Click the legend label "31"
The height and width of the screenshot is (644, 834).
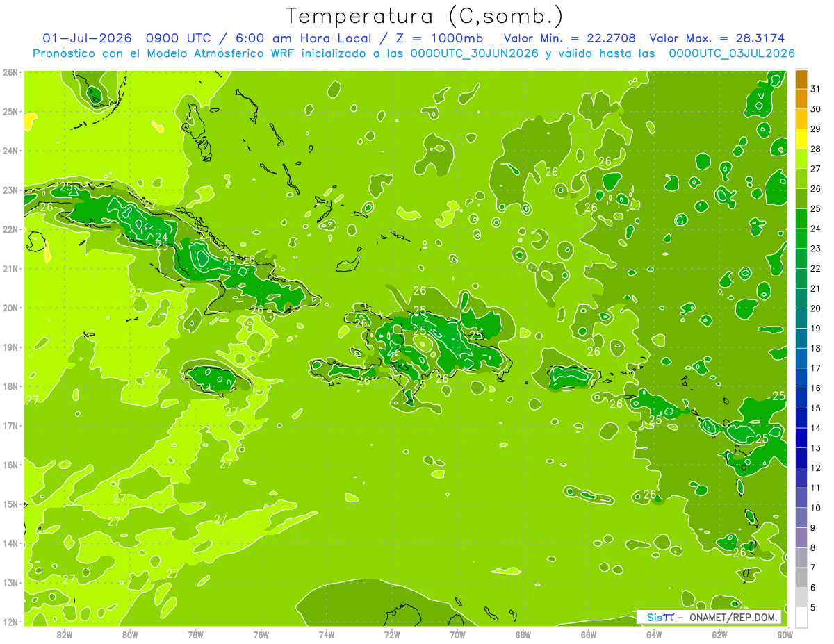click(x=816, y=89)
